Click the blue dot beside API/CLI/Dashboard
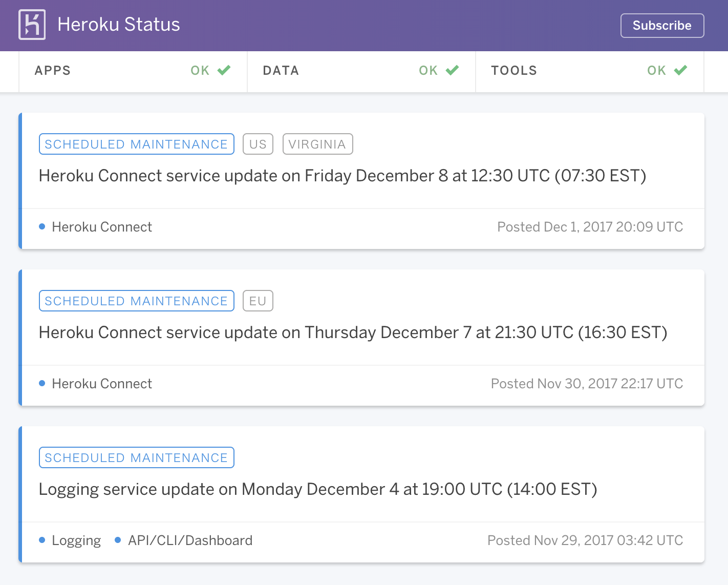This screenshot has width=728, height=585. pyautogui.click(x=117, y=540)
